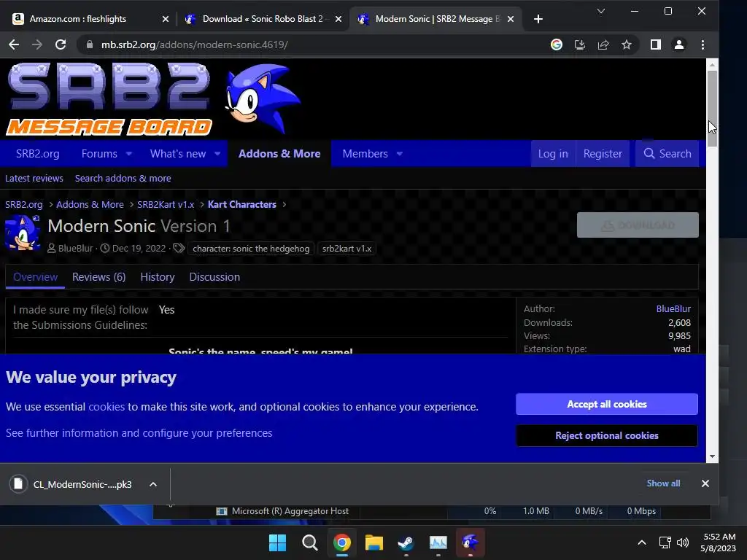Open the downloaded CL_ModernSonic pk3 file
This screenshot has width=747, height=560.
(x=71, y=484)
